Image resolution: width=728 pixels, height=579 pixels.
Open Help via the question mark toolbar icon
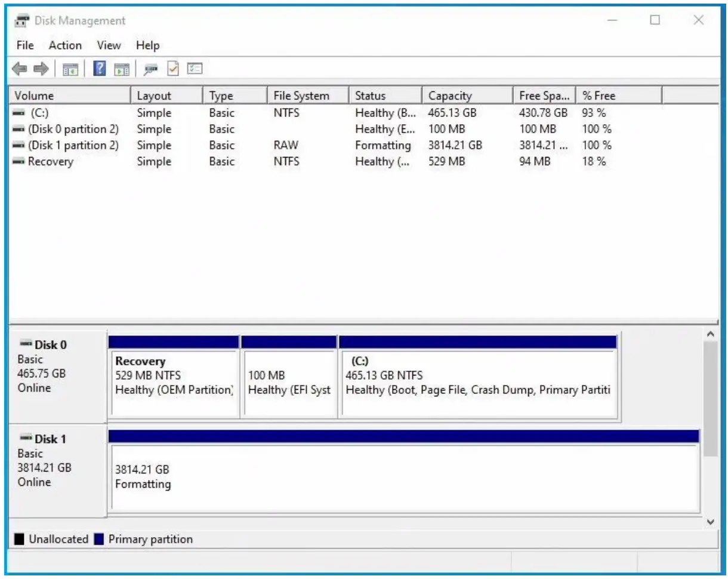(x=100, y=67)
